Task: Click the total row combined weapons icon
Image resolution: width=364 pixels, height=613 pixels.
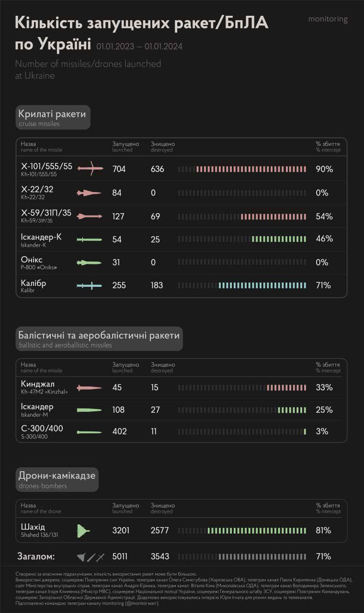Action: [91, 557]
